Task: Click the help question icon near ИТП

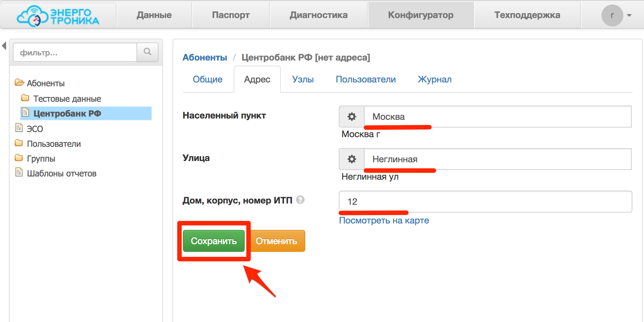Action: point(300,200)
